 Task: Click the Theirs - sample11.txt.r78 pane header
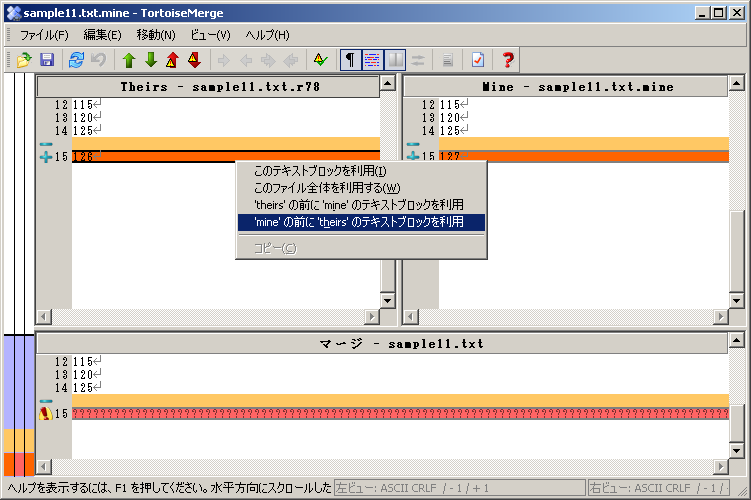[x=208, y=87]
